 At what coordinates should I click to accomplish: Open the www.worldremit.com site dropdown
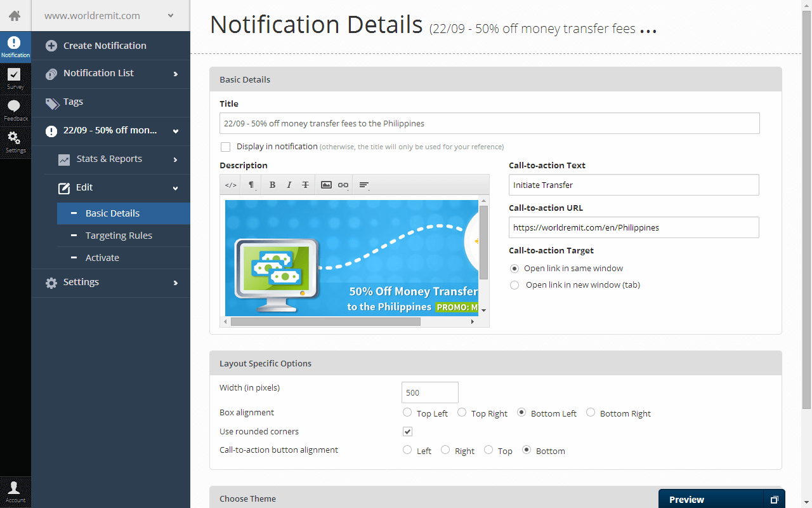coord(110,16)
